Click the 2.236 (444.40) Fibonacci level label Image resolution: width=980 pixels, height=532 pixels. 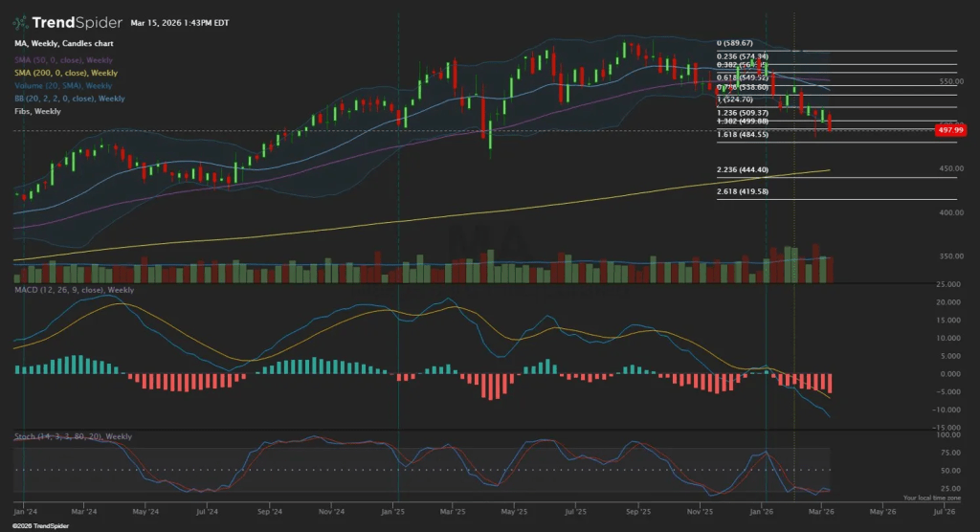tap(741, 170)
